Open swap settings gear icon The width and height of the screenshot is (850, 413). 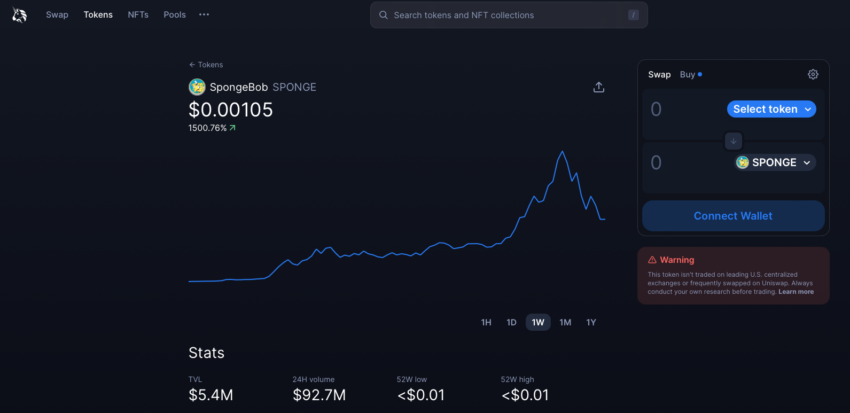point(813,75)
